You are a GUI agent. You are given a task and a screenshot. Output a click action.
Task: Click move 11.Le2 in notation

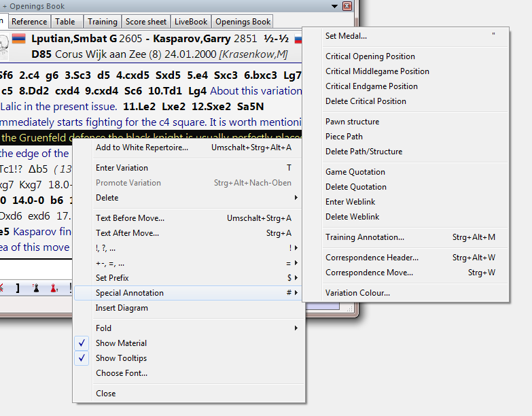(x=139, y=107)
